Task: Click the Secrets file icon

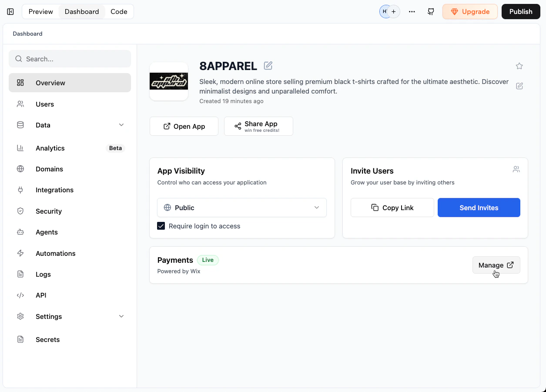Action: point(20,339)
